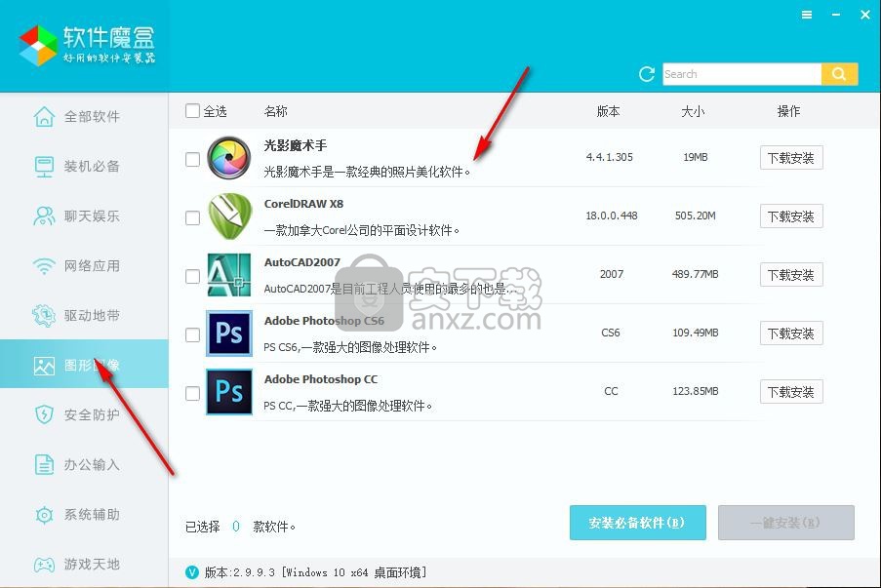Click the 名称 column header

(x=276, y=111)
